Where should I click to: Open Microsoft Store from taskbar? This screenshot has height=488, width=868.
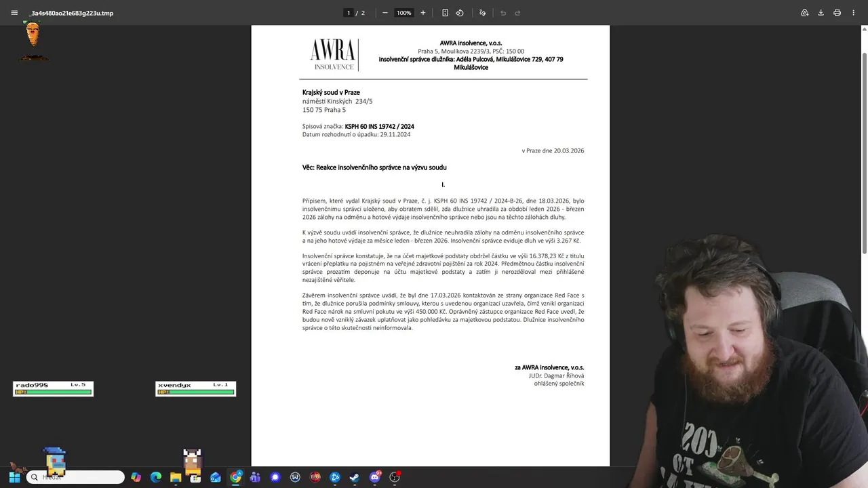pos(195,477)
